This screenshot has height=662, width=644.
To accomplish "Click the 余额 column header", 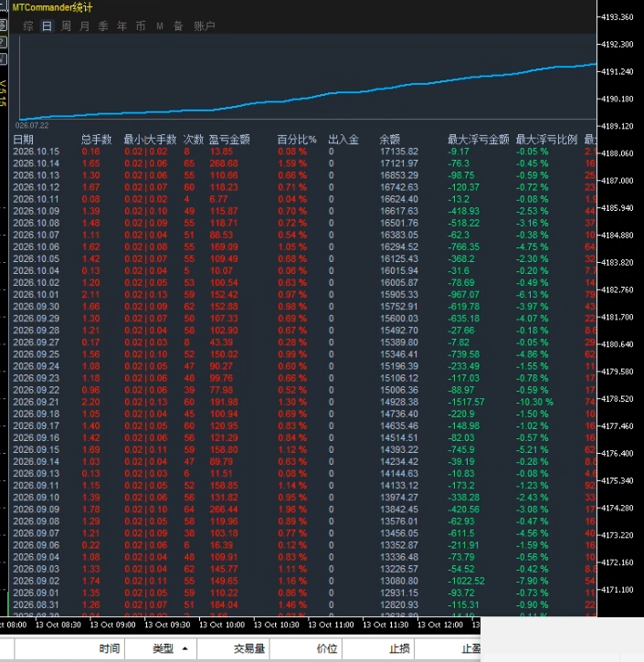I will [x=390, y=140].
